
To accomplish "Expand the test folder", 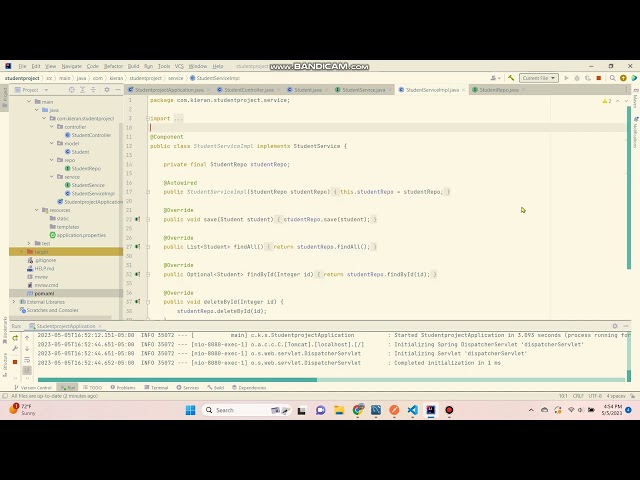I will tap(29, 243).
